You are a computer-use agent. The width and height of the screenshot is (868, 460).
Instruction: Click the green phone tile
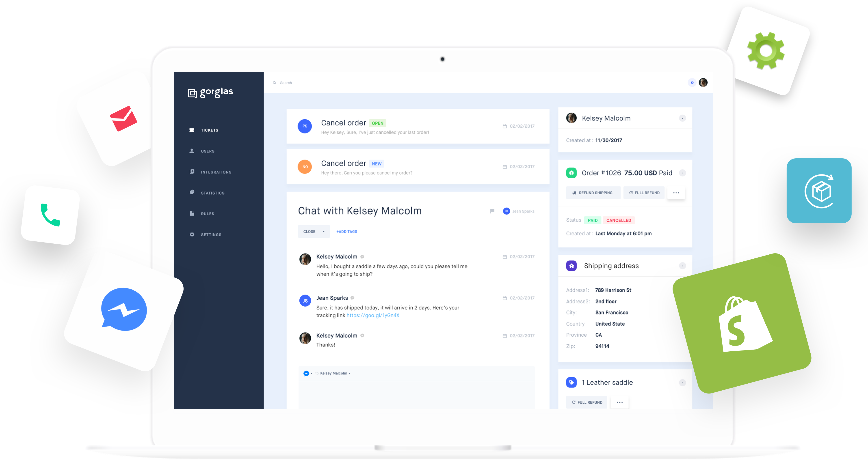(50, 215)
